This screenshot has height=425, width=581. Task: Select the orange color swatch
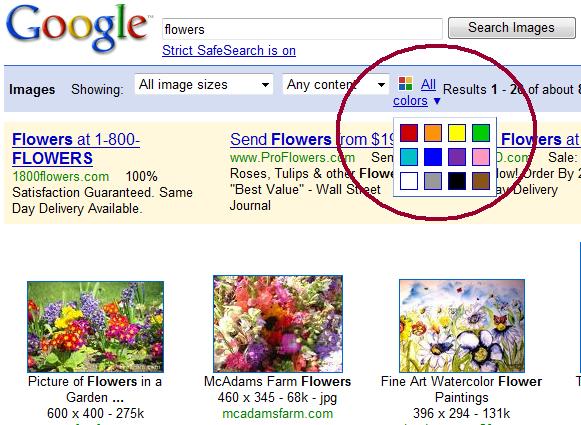point(433,133)
